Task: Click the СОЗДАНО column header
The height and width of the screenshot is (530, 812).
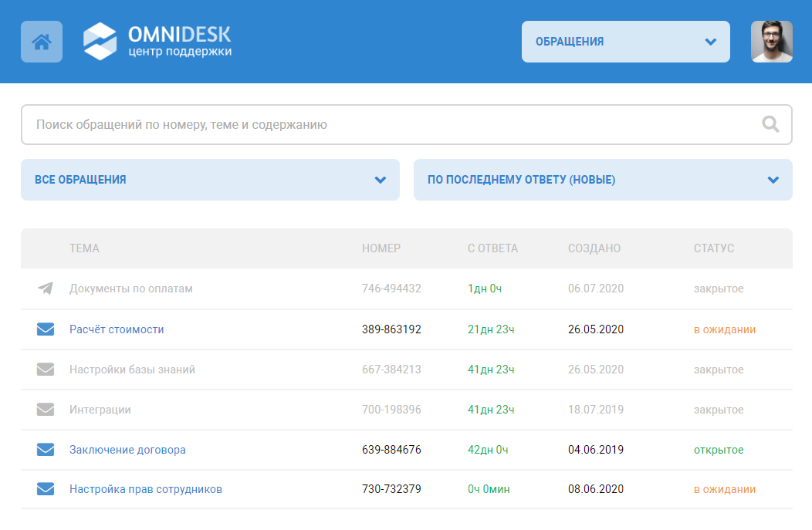Action: coord(594,248)
